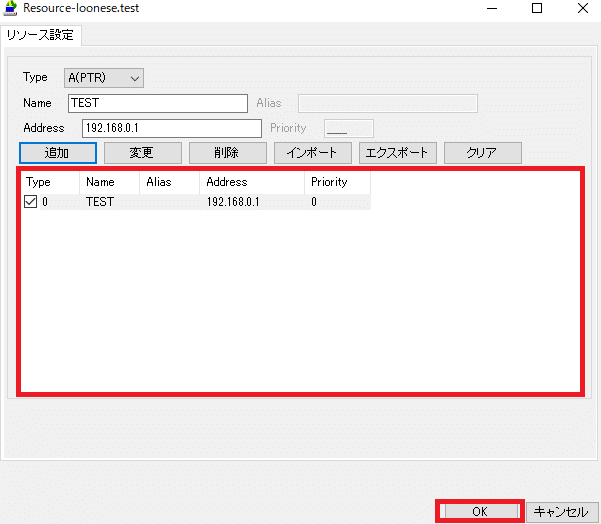Uncheck the TEST record checkbox
This screenshot has height=524, width=601.
30,202
